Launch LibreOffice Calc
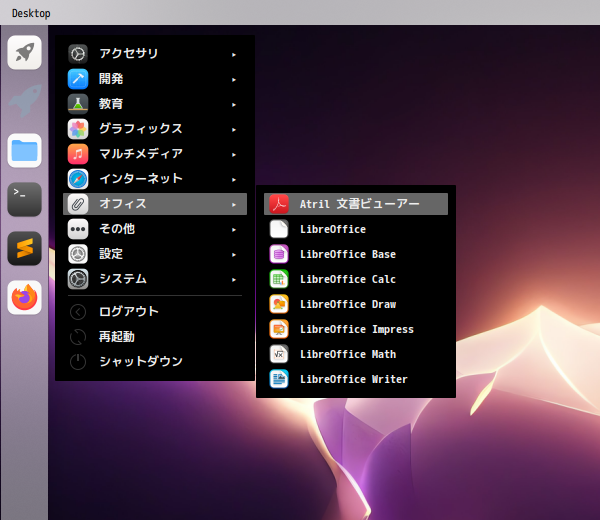The height and width of the screenshot is (520, 600). tap(356, 279)
